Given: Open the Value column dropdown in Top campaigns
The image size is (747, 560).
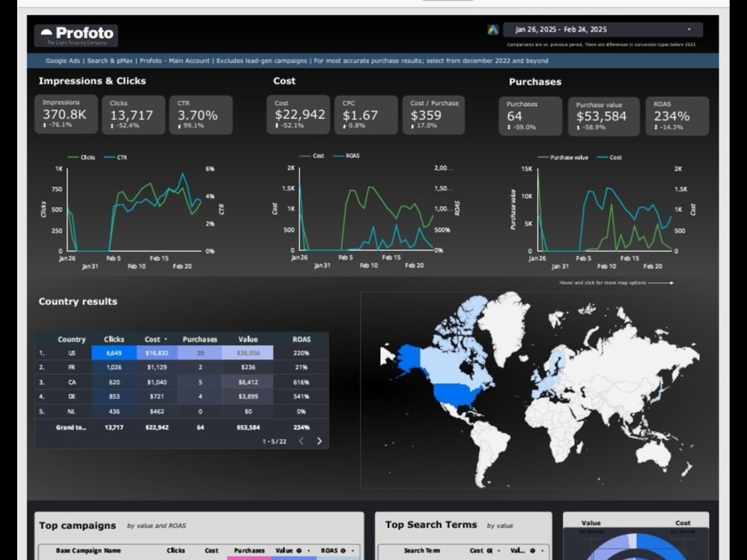Looking at the screenshot, I should pos(309,550).
